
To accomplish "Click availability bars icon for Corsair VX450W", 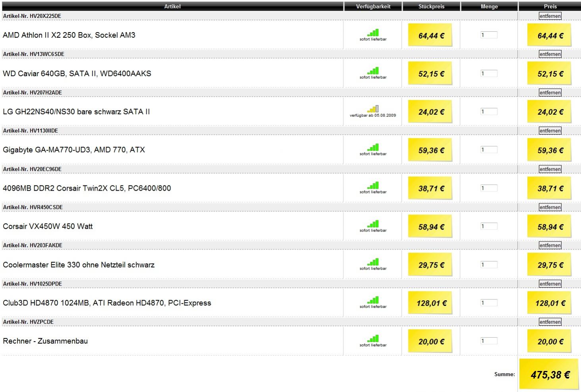I will (x=373, y=224).
